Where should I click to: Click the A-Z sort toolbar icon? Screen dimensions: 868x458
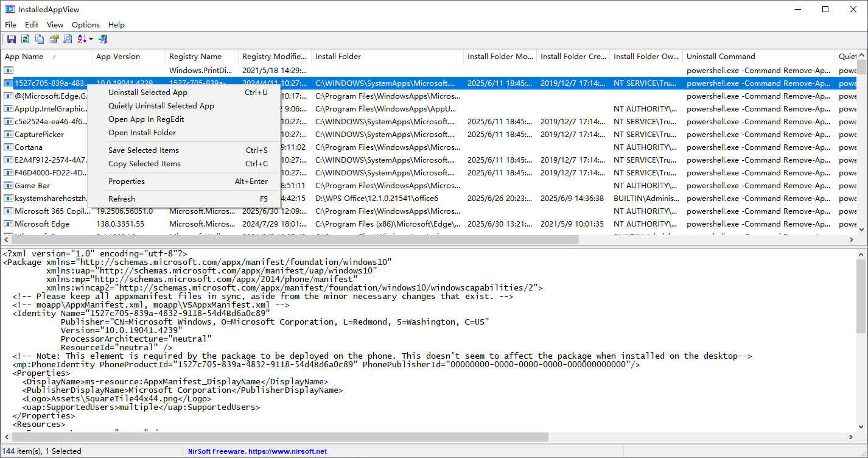pyautogui.click(x=82, y=39)
